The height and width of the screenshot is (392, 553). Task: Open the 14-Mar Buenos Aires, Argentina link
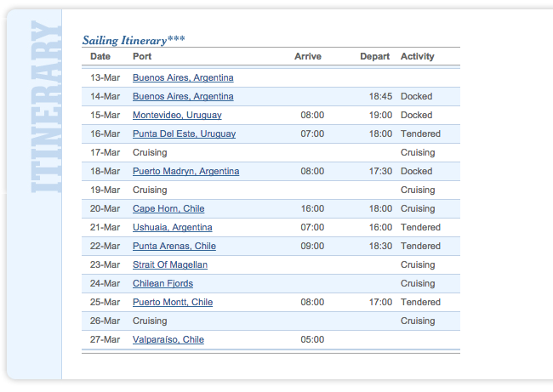pos(183,97)
